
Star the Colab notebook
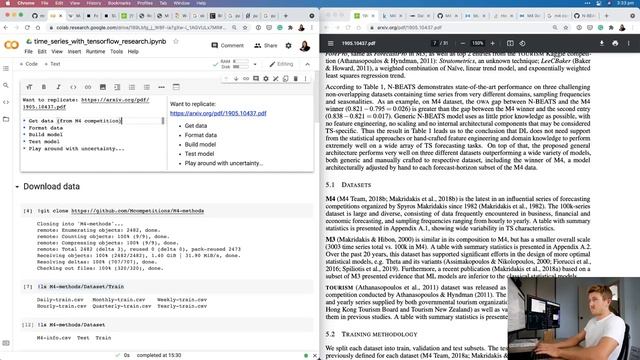(176, 41)
